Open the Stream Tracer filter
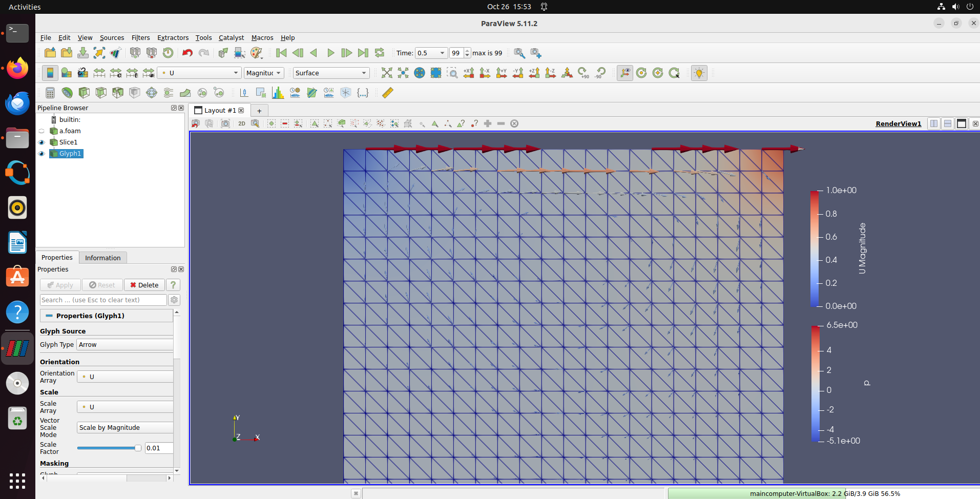This screenshot has height=499, width=980. tap(168, 93)
